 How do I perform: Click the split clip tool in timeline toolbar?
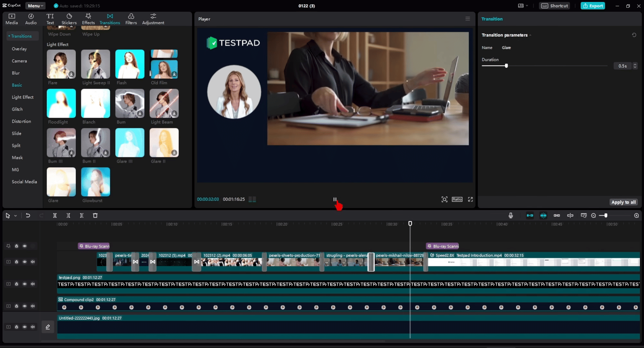pyautogui.click(x=55, y=216)
